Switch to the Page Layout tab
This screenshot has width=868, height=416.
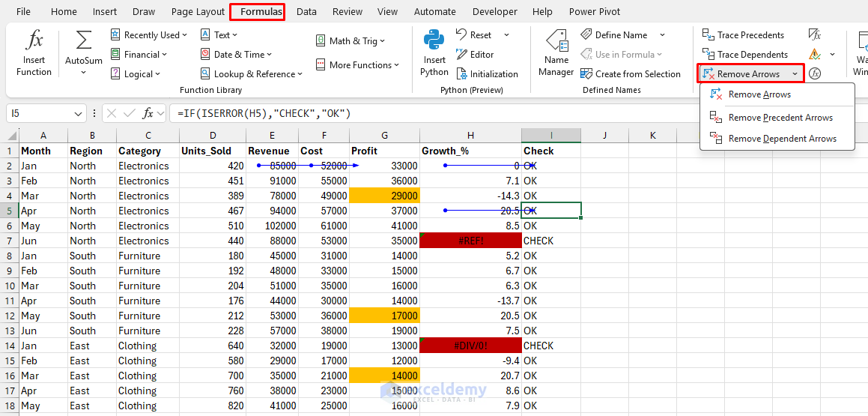click(x=198, y=12)
